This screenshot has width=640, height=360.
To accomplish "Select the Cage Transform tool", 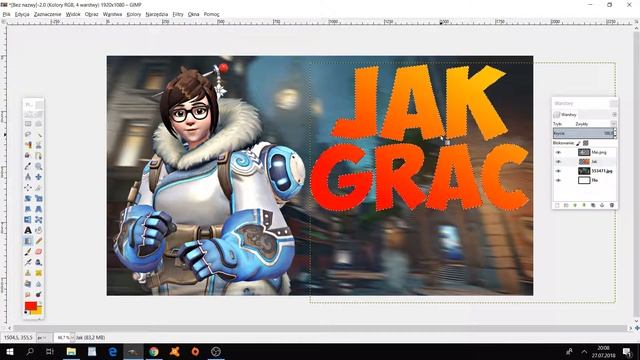I will click(x=38, y=220).
